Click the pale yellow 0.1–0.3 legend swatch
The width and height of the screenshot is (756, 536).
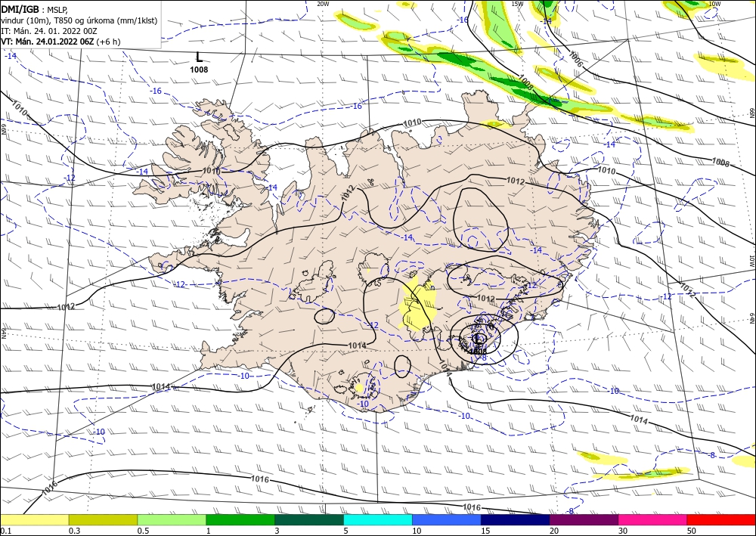click(34, 519)
